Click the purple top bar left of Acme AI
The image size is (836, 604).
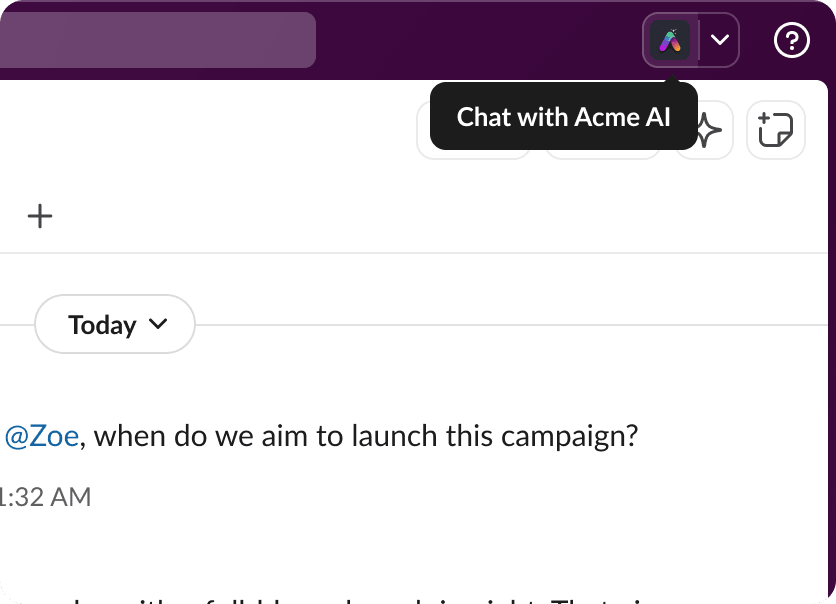point(480,40)
